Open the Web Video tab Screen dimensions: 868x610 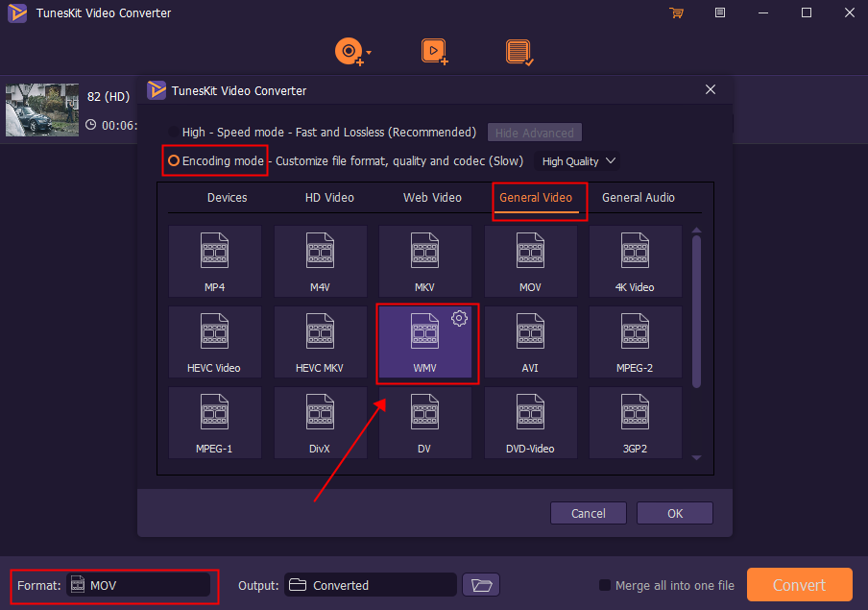click(432, 198)
